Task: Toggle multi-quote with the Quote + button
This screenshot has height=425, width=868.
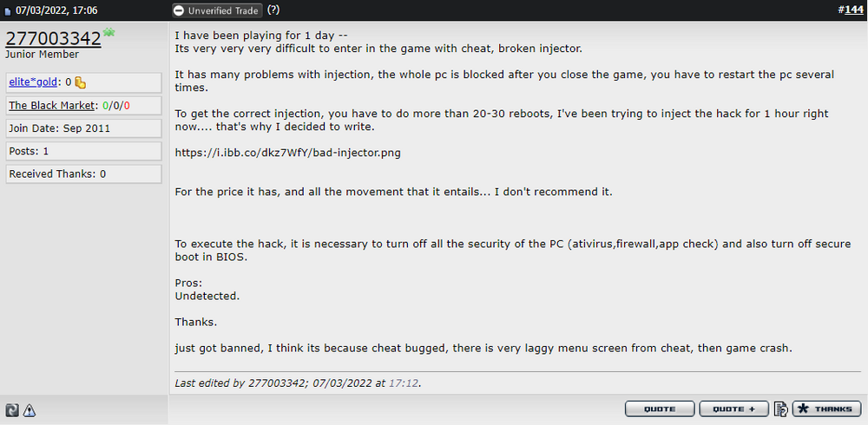Action: pyautogui.click(x=734, y=409)
